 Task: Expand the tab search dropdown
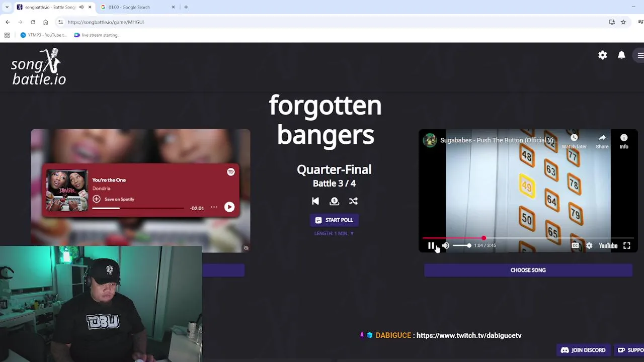coord(7,7)
